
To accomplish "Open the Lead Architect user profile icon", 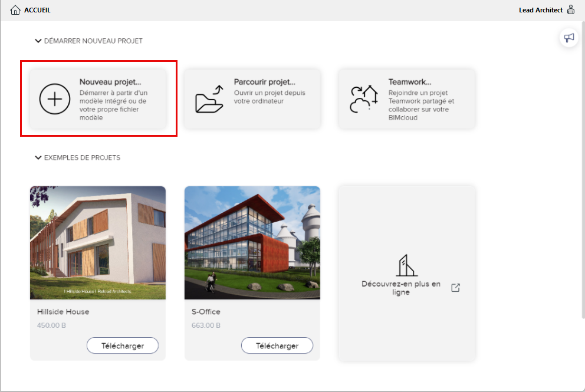I will (x=571, y=9).
